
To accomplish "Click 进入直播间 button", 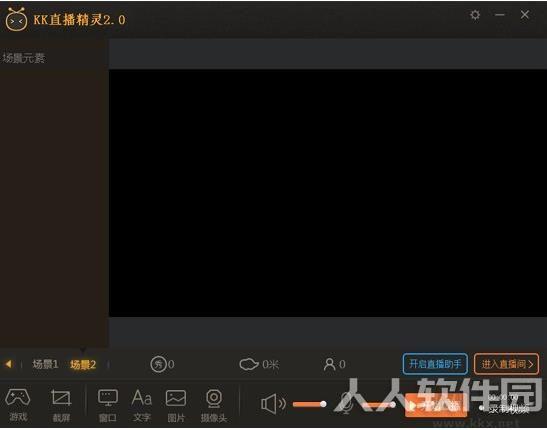I will (x=507, y=364).
